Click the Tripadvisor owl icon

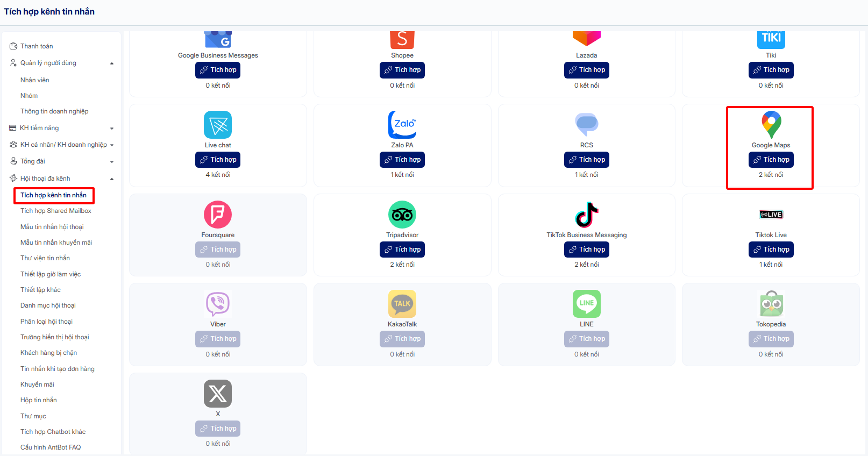point(402,215)
